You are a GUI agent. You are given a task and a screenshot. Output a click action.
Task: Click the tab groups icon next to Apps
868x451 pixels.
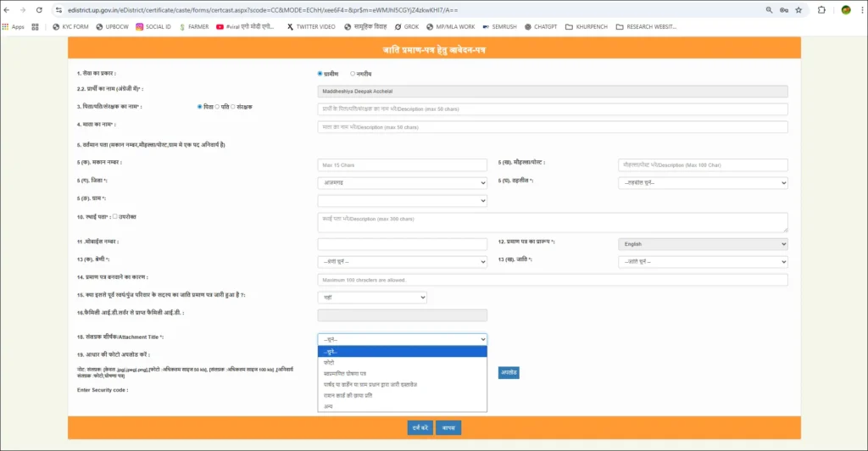[x=36, y=26]
